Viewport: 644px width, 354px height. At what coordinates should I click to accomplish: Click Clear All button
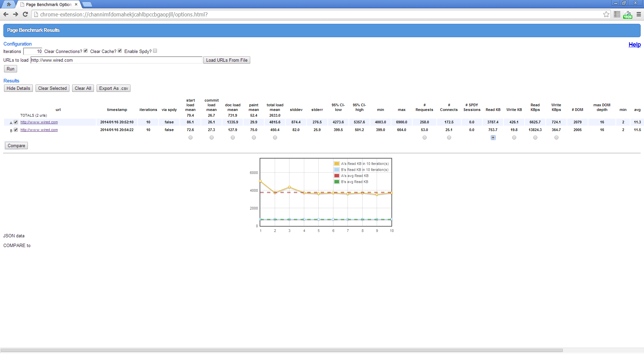[83, 88]
